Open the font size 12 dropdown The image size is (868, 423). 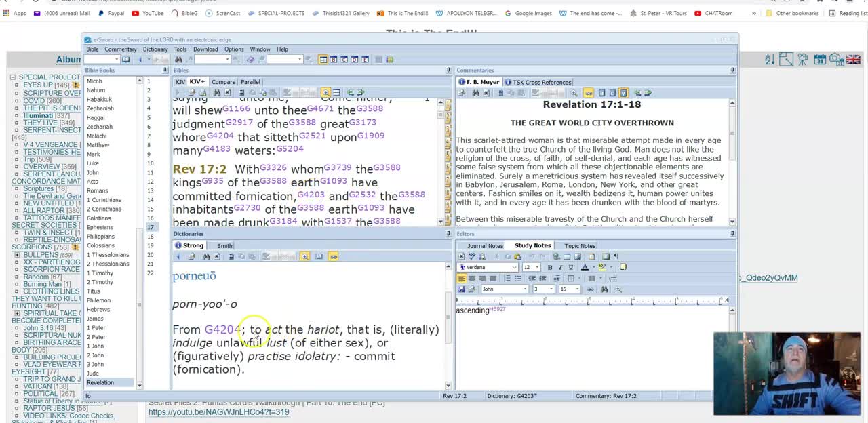(537, 267)
